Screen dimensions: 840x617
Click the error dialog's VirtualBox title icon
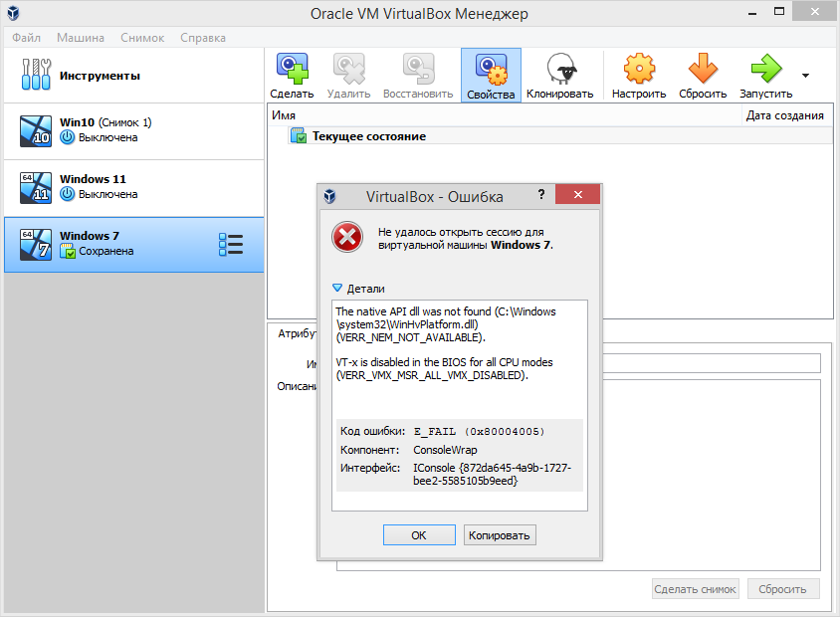[x=330, y=197]
